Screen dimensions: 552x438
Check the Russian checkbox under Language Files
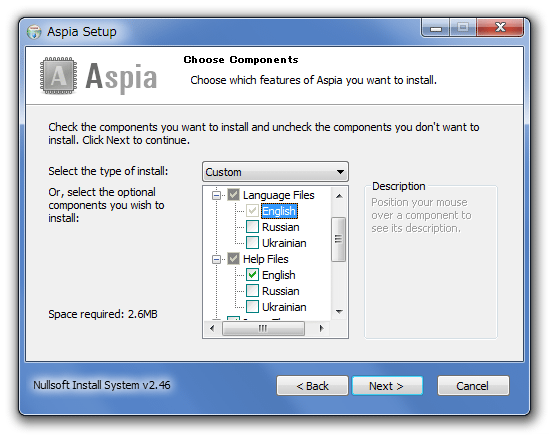pos(252,227)
